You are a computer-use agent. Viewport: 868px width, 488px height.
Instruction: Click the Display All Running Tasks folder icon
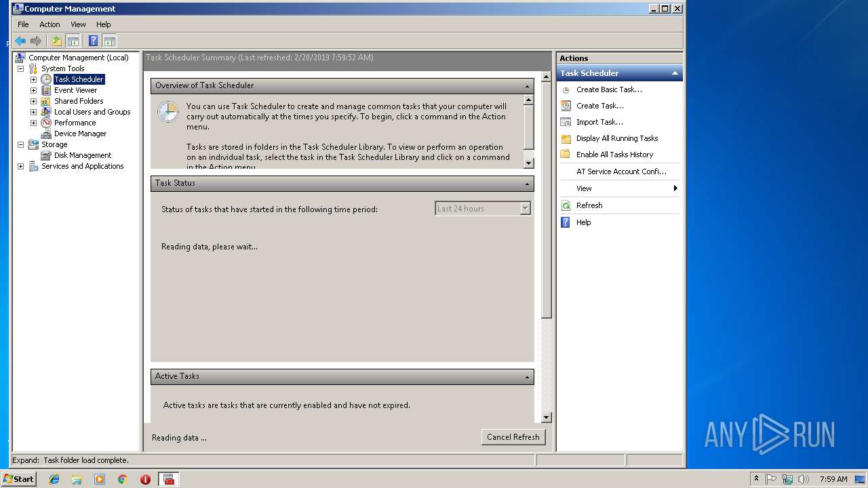566,138
